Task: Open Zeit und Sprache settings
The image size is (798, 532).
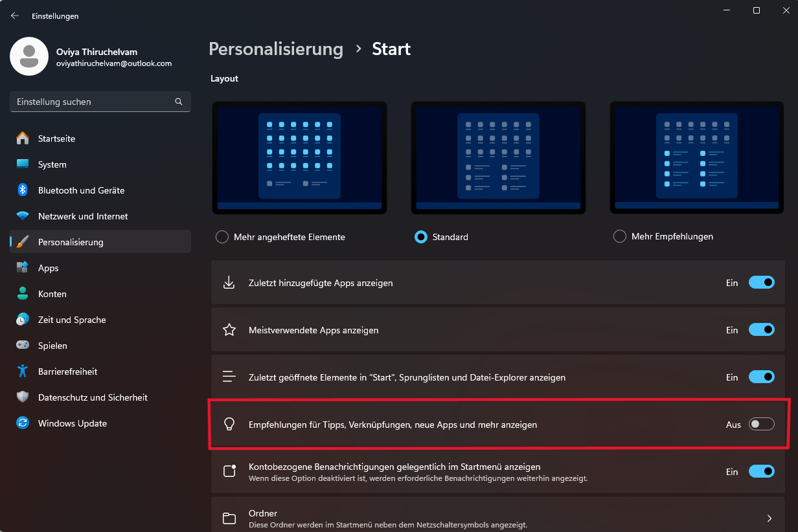Action: 100,320
